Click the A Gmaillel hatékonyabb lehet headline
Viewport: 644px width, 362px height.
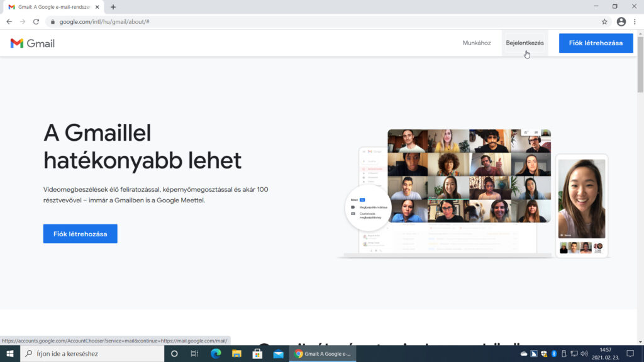[x=143, y=146]
